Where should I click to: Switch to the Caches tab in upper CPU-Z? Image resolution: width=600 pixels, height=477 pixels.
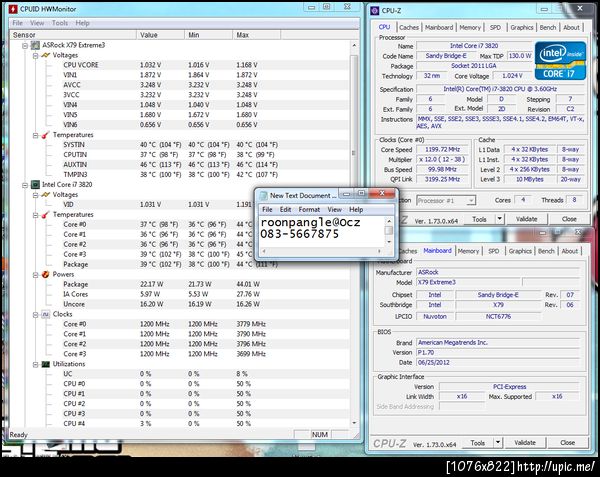coord(409,27)
